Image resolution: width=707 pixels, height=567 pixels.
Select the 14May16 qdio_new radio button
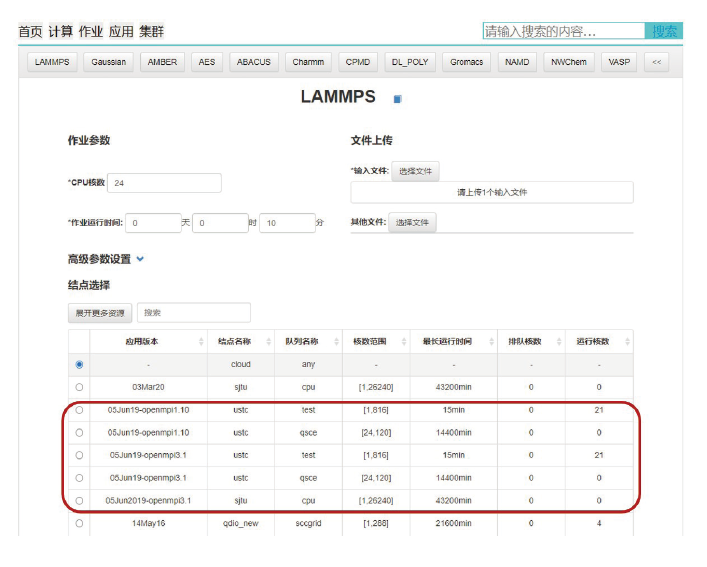tap(79, 523)
